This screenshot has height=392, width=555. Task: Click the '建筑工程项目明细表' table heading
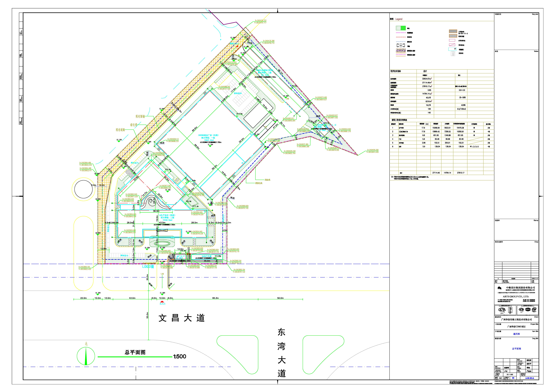(399, 120)
